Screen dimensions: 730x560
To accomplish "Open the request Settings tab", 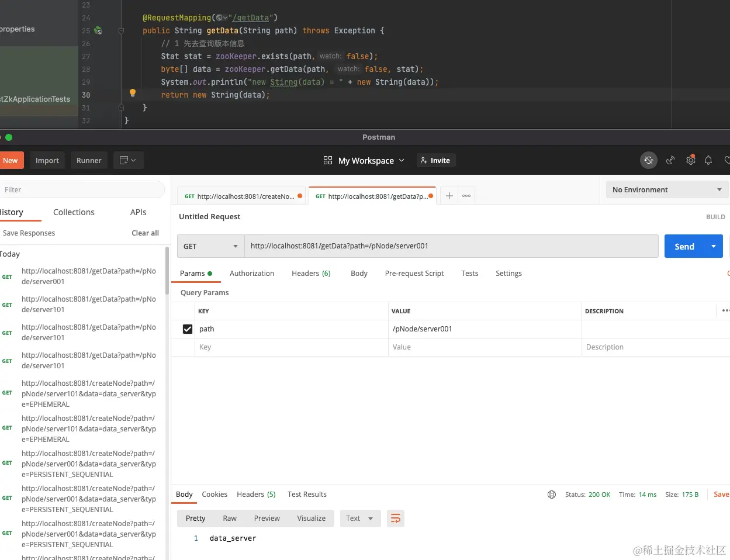I will point(508,273).
